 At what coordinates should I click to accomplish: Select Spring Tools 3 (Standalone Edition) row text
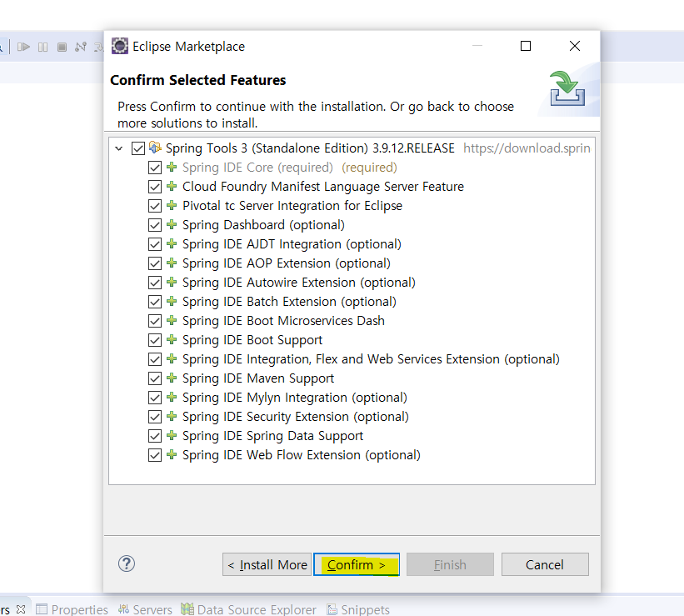tap(310, 148)
